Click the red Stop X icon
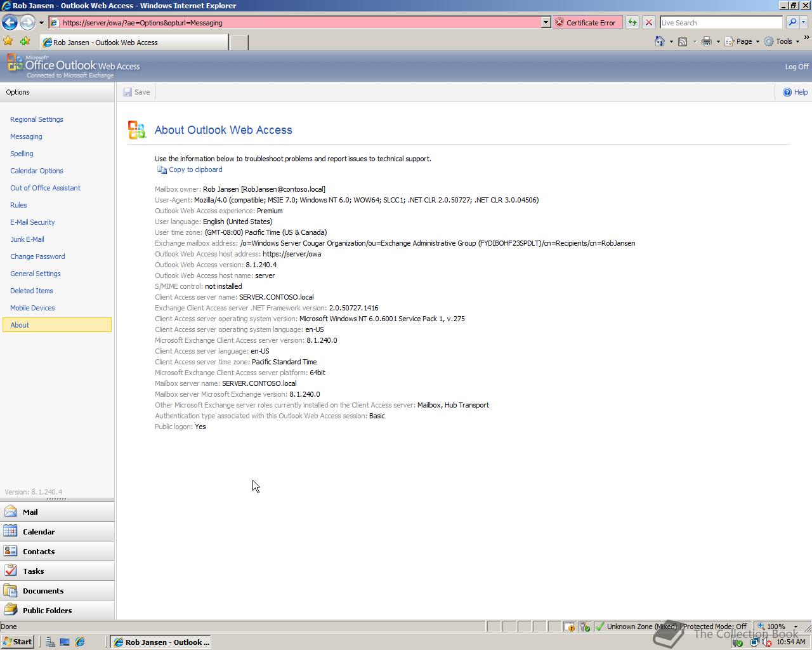Image resolution: width=812 pixels, height=650 pixels. (x=649, y=22)
